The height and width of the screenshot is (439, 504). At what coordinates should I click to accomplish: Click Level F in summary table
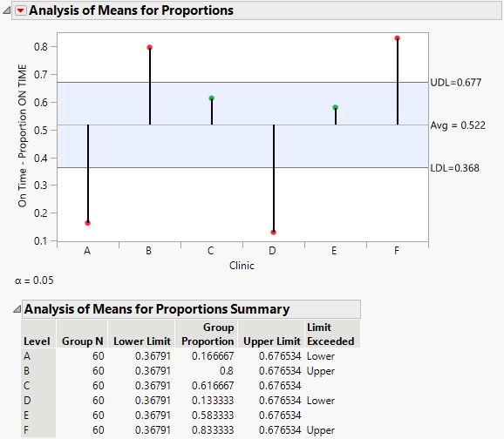(26, 430)
